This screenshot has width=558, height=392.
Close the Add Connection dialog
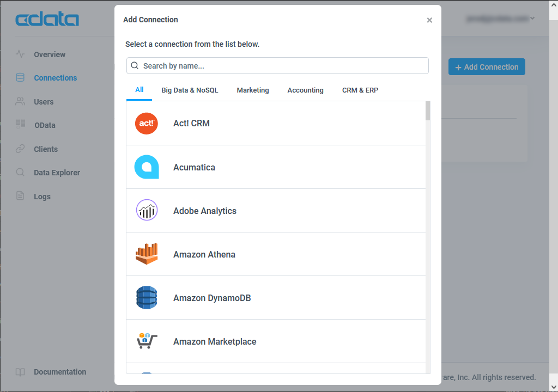coord(429,20)
